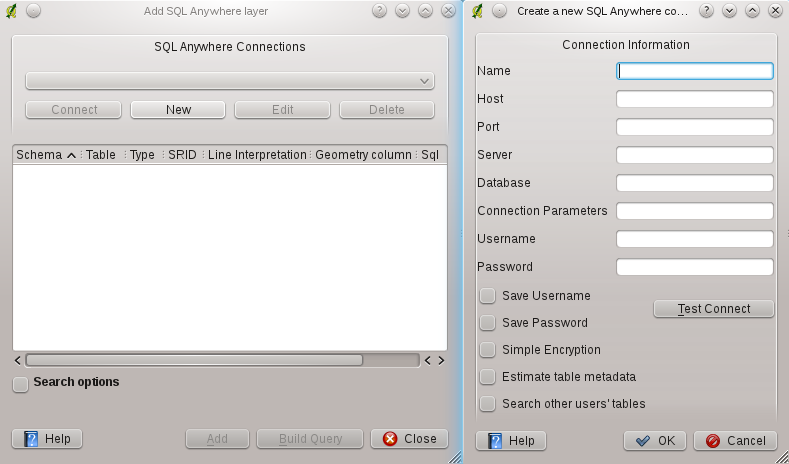Click the context help question mark in Create connection titlebar
789x464 pixels.
(708, 11)
